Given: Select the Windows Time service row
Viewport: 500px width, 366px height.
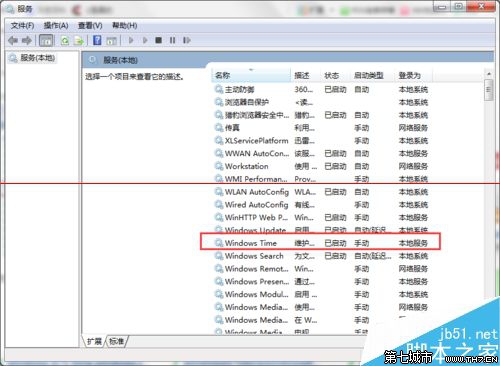Looking at the screenshot, I should tap(321, 243).
